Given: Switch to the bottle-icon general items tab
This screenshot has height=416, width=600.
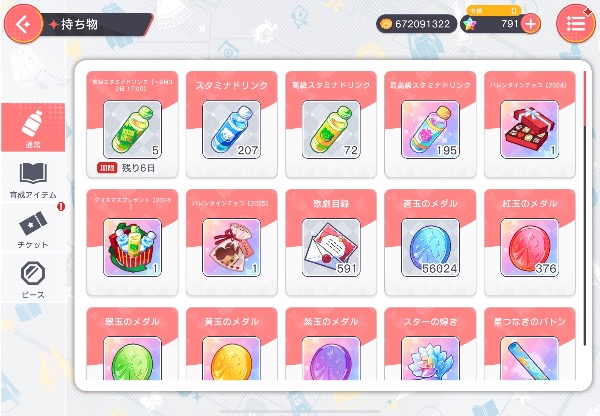Looking at the screenshot, I should (x=33, y=127).
